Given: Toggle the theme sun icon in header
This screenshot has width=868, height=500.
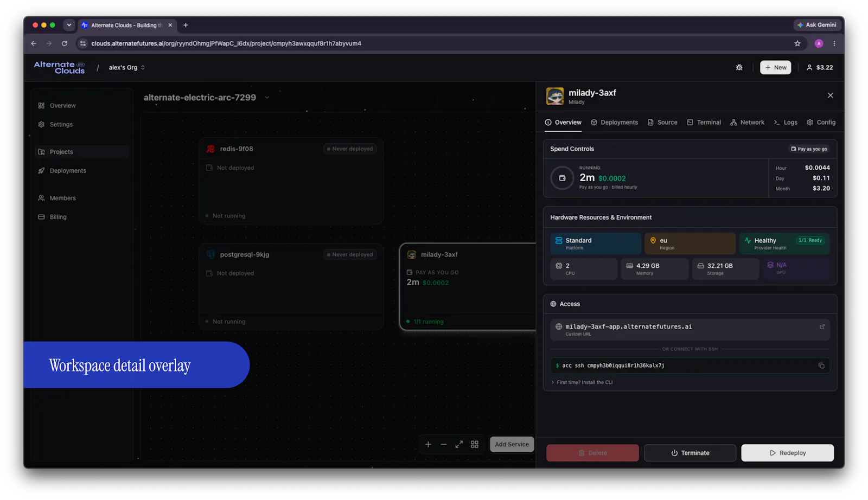Looking at the screenshot, I should [739, 67].
